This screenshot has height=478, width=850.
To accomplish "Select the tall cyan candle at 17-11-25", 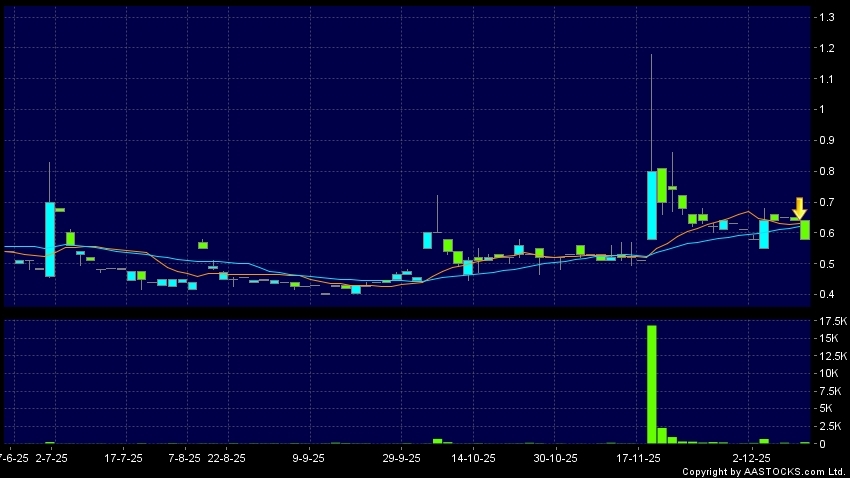I will coord(651,205).
